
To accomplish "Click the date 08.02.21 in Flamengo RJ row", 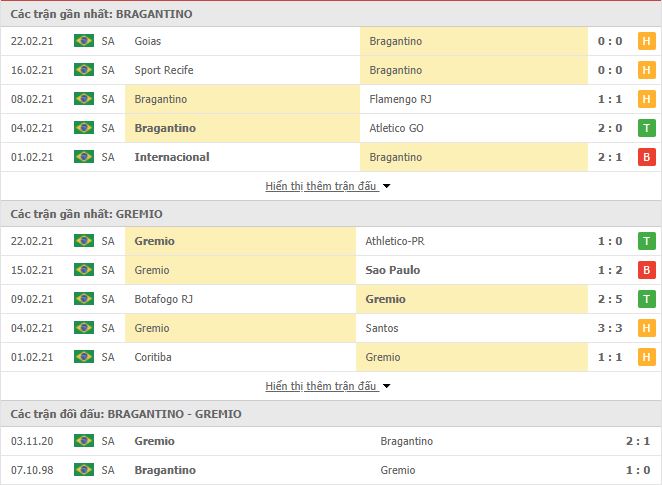I will (x=32, y=99).
